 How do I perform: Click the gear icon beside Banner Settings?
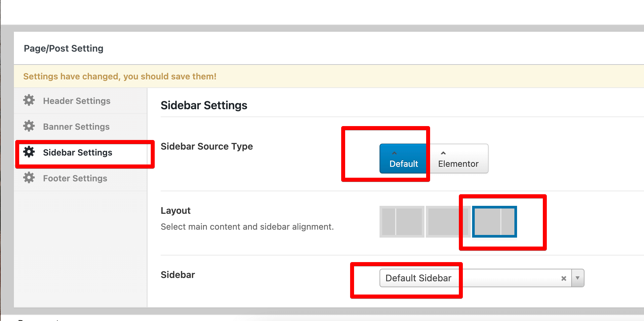click(x=29, y=126)
